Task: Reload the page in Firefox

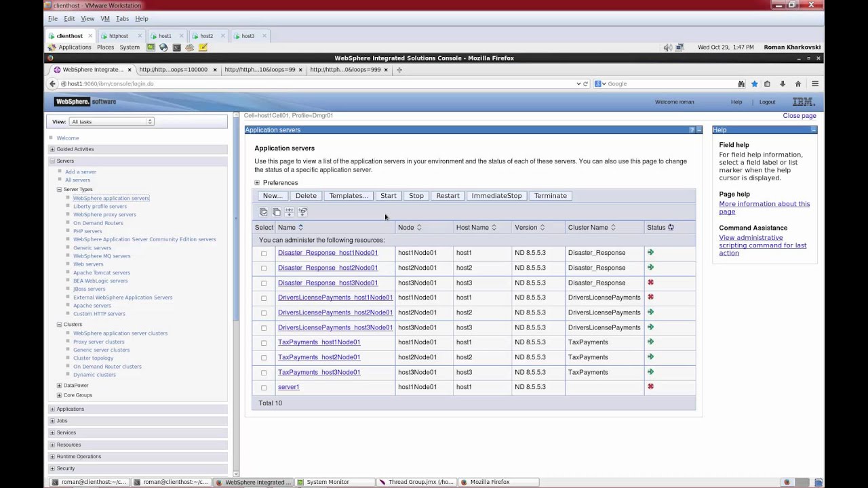Action: [586, 84]
